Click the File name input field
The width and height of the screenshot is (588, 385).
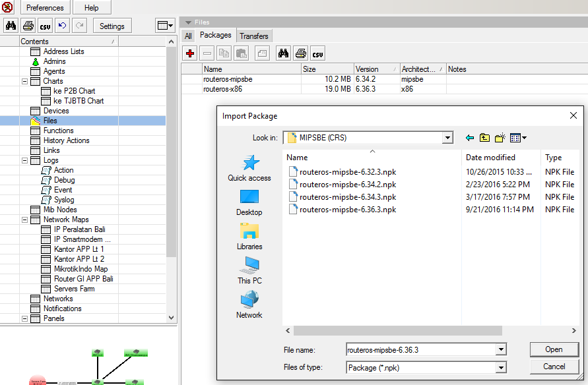(421, 350)
